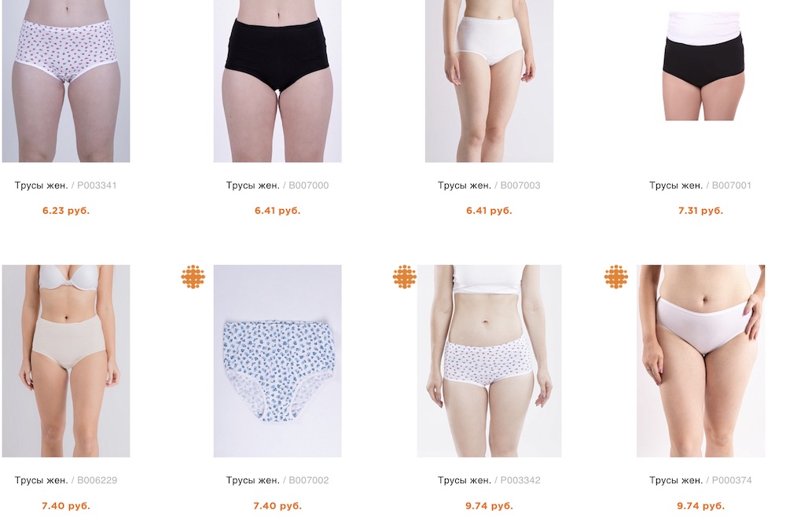This screenshot has width=786, height=532.
Task: Click the 7.31 руб. price label
Action: coord(701,211)
